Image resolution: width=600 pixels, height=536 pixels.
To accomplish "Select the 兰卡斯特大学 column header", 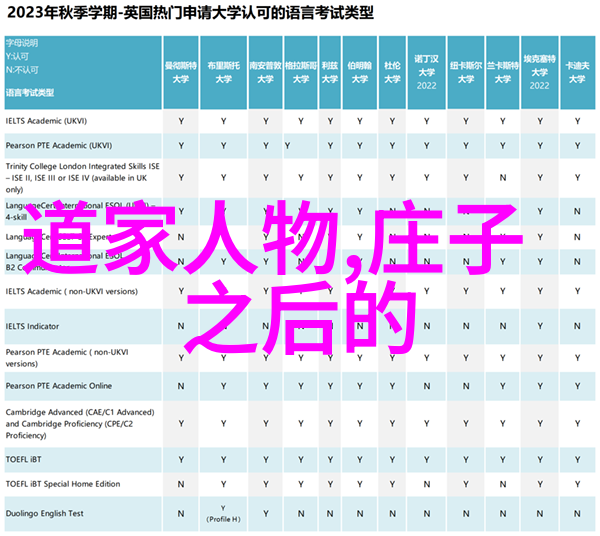I will (x=502, y=72).
